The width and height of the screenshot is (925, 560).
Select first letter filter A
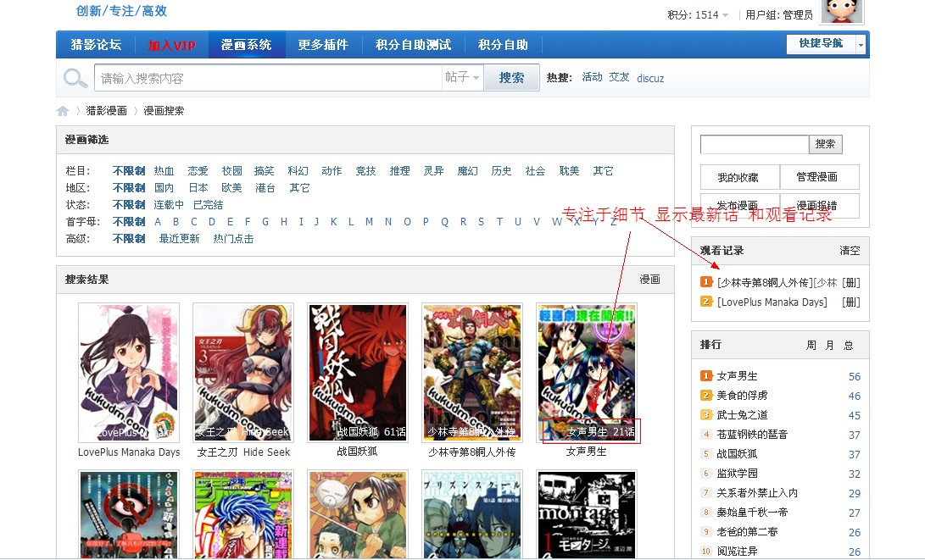tap(158, 222)
